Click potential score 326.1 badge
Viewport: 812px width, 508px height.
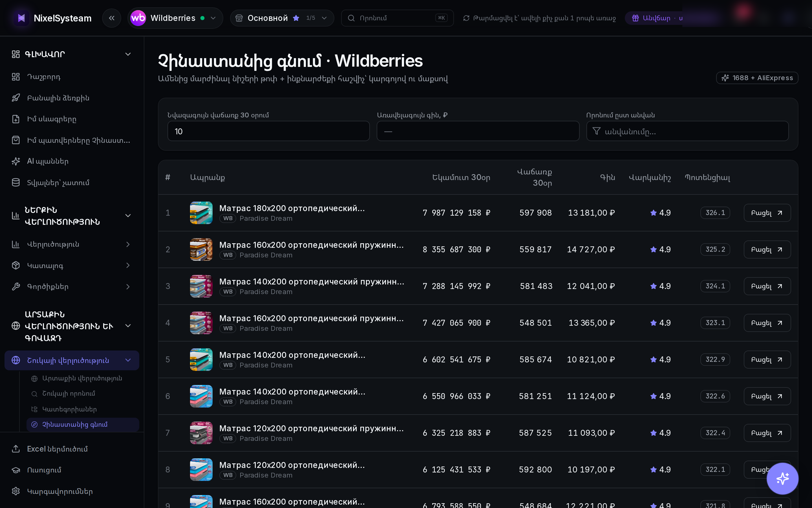[715, 213]
